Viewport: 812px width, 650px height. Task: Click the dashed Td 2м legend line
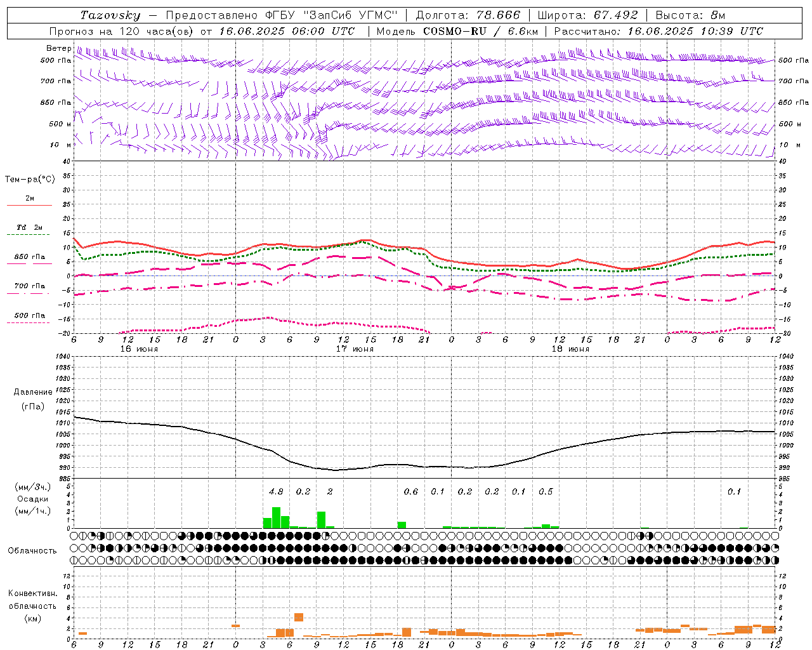(29, 235)
